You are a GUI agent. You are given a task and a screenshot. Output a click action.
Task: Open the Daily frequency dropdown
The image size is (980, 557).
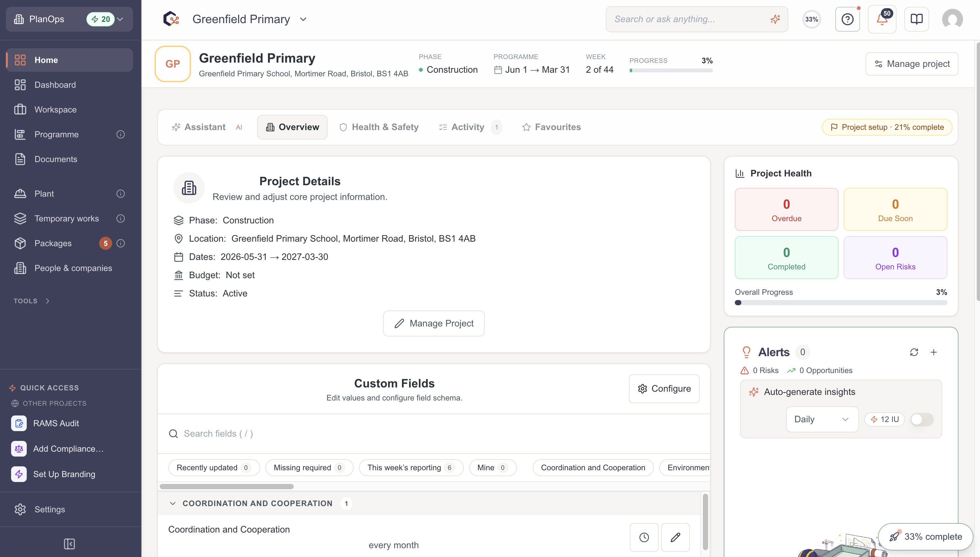pyautogui.click(x=822, y=419)
